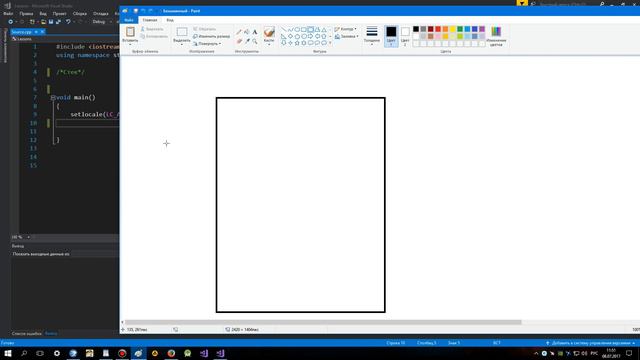Click Save icon in Paint quick access toolbar
This screenshot has width=640, height=360.
tap(136, 11)
